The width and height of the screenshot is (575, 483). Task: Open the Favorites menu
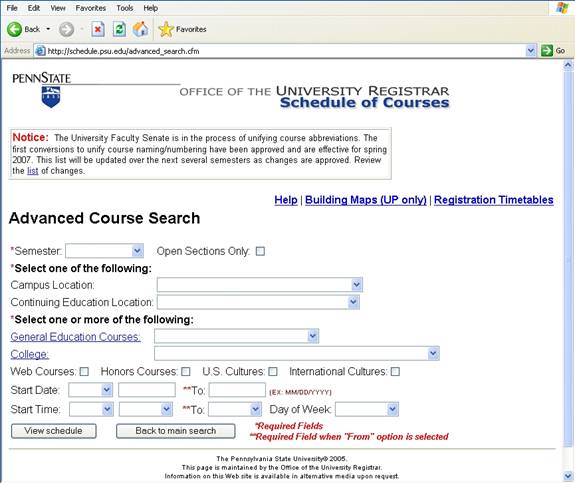click(91, 8)
